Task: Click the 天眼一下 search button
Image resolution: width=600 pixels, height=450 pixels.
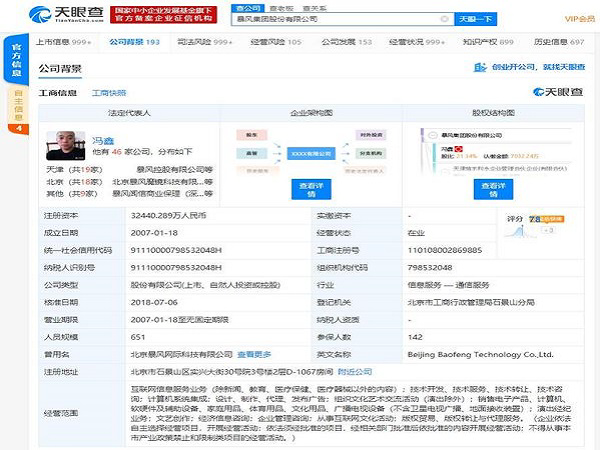Action: pos(475,19)
